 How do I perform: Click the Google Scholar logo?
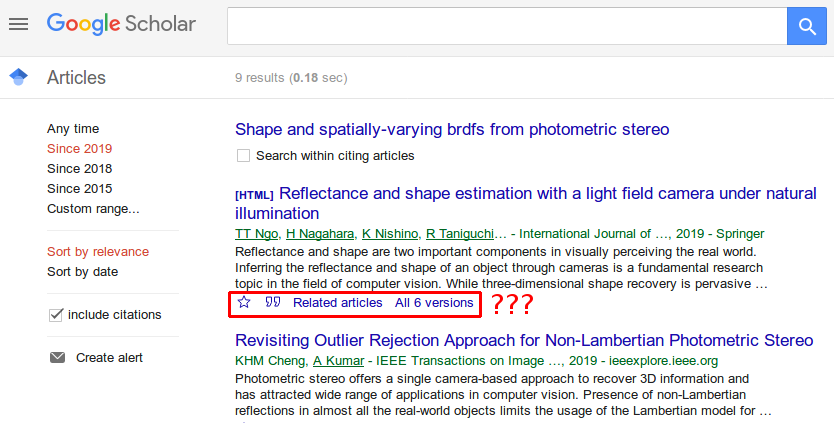[x=121, y=24]
